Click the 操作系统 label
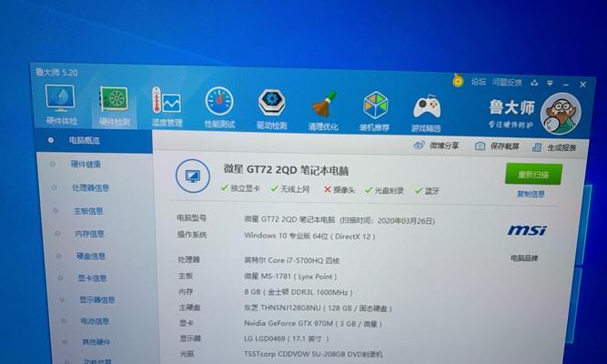This screenshot has height=364, width=607. tap(192, 235)
